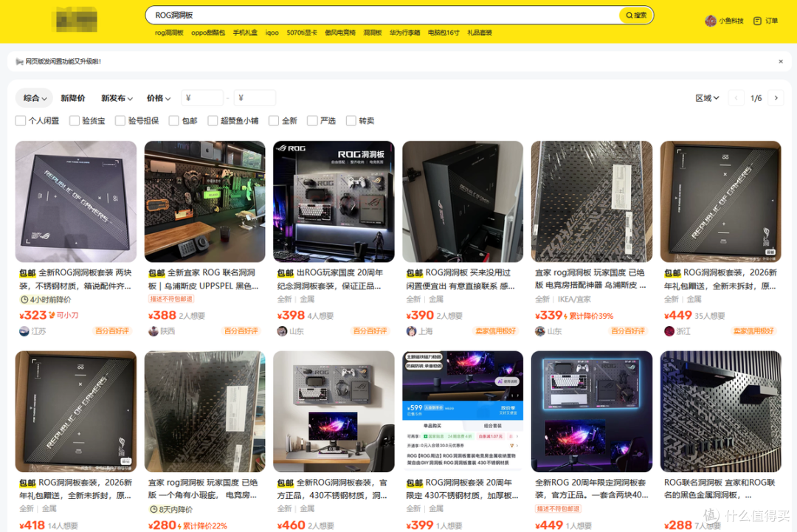The image size is (797, 532).
Task: Check the 全新 filter checkbox
Action: click(x=274, y=120)
